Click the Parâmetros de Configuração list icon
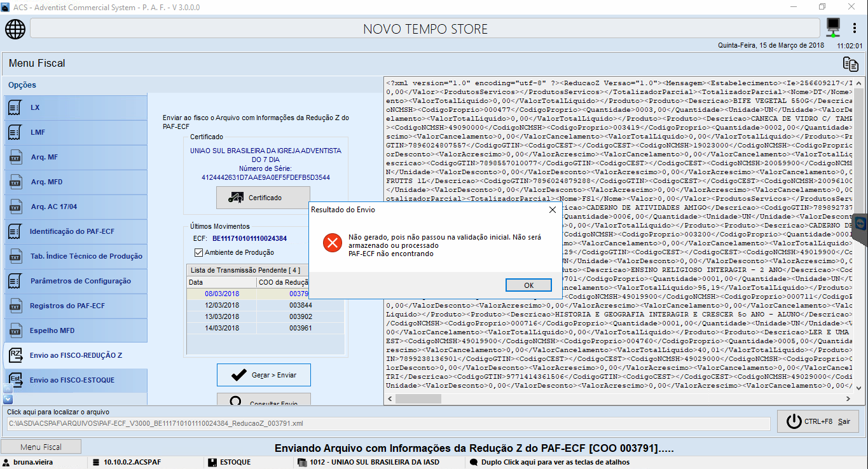Image resolution: width=868 pixels, height=469 pixels. click(15, 282)
